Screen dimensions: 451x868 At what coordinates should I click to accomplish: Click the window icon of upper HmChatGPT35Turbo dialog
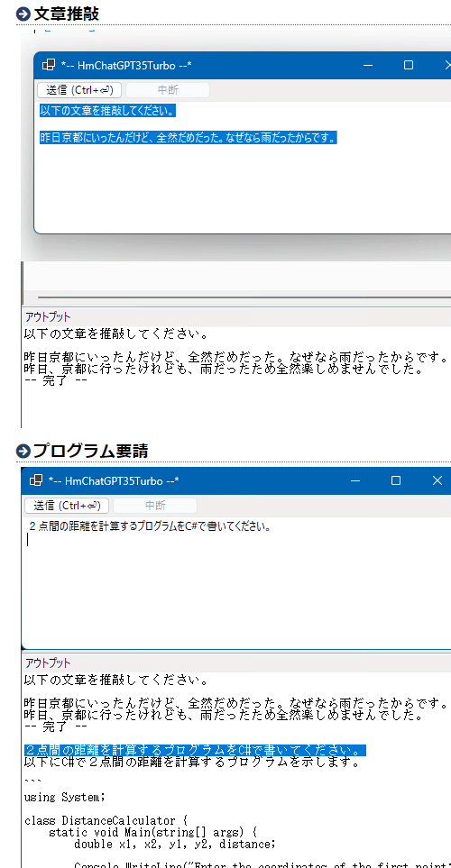click(x=49, y=65)
